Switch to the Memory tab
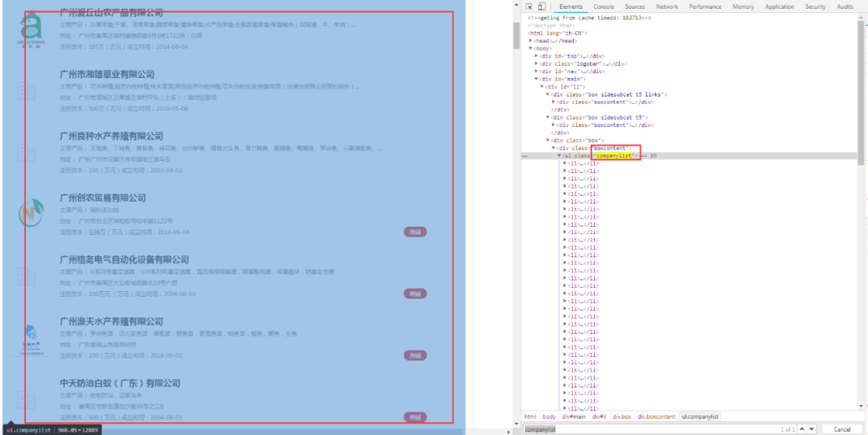 pos(743,6)
